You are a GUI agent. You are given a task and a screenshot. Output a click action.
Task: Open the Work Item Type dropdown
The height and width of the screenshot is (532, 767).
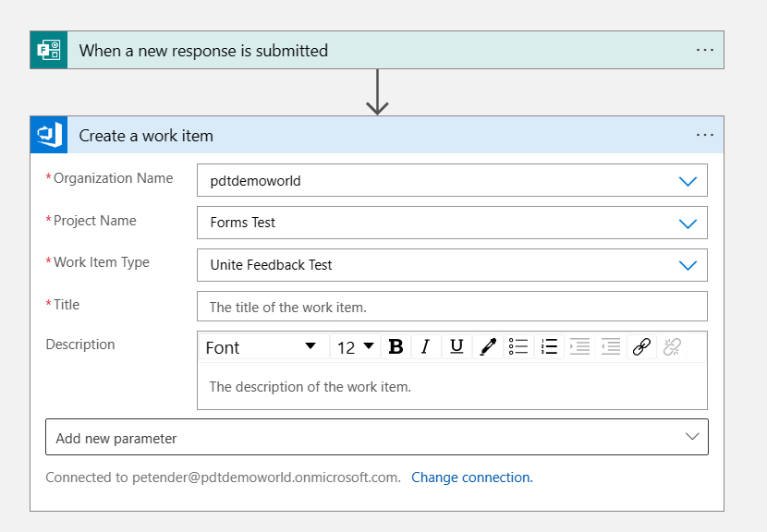click(688, 265)
